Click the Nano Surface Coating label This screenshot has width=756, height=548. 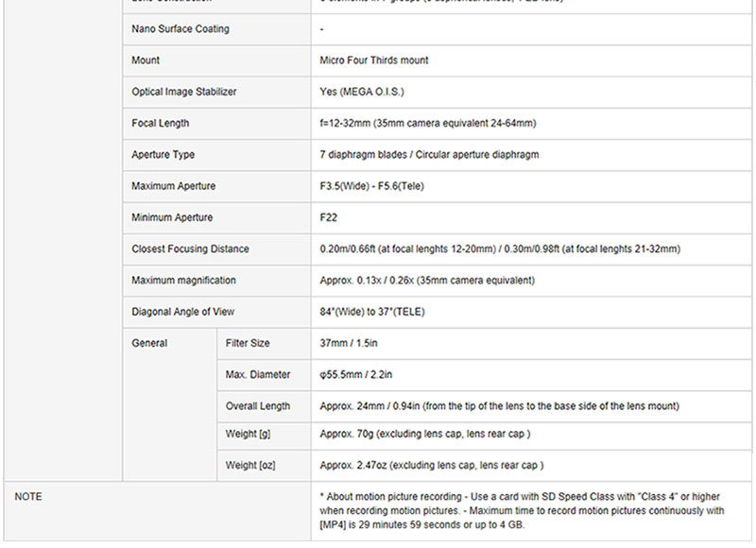click(x=180, y=29)
